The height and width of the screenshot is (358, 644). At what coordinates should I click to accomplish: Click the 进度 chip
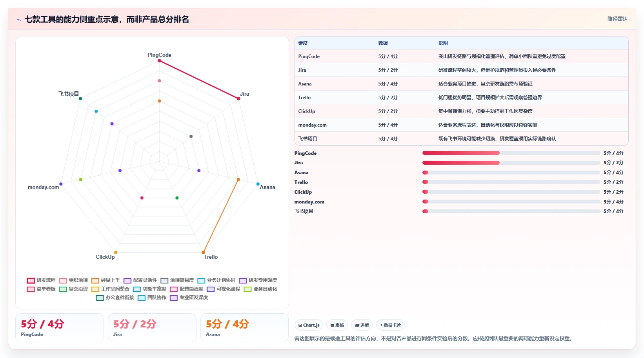pyautogui.click(x=362, y=325)
